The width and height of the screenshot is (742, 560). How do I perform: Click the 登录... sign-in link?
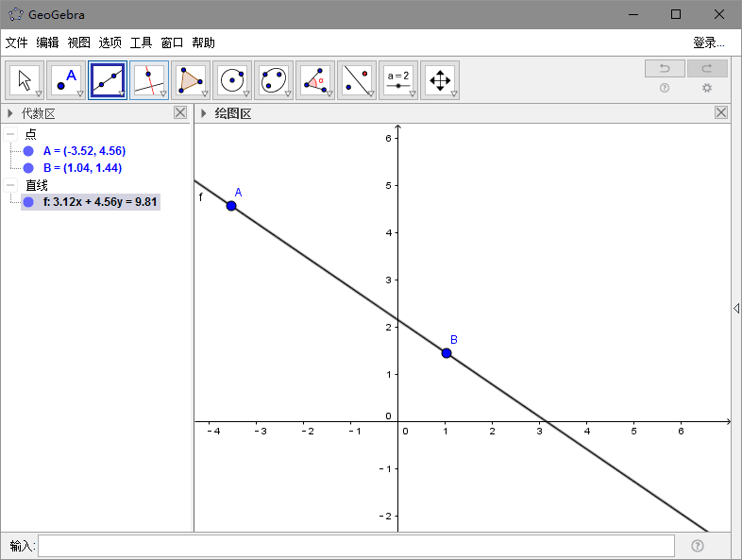(x=708, y=42)
